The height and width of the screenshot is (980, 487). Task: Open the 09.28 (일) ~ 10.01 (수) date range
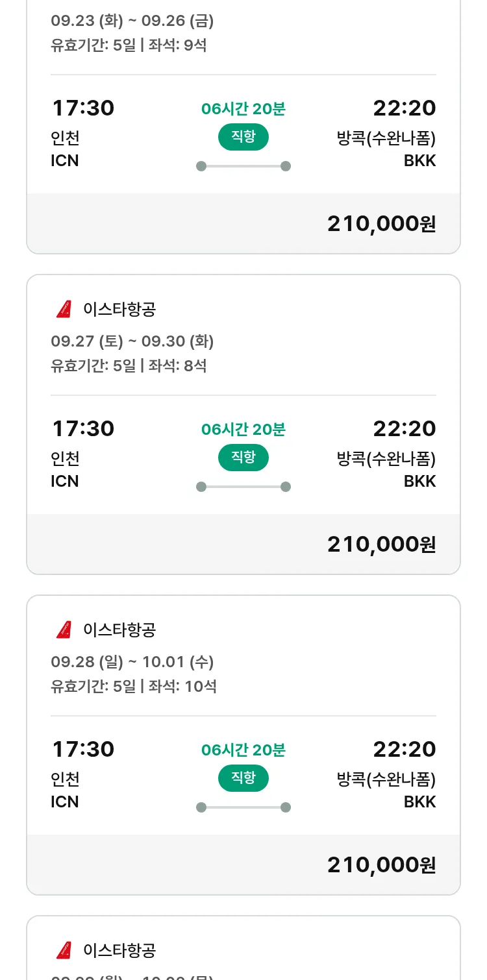[132, 662]
